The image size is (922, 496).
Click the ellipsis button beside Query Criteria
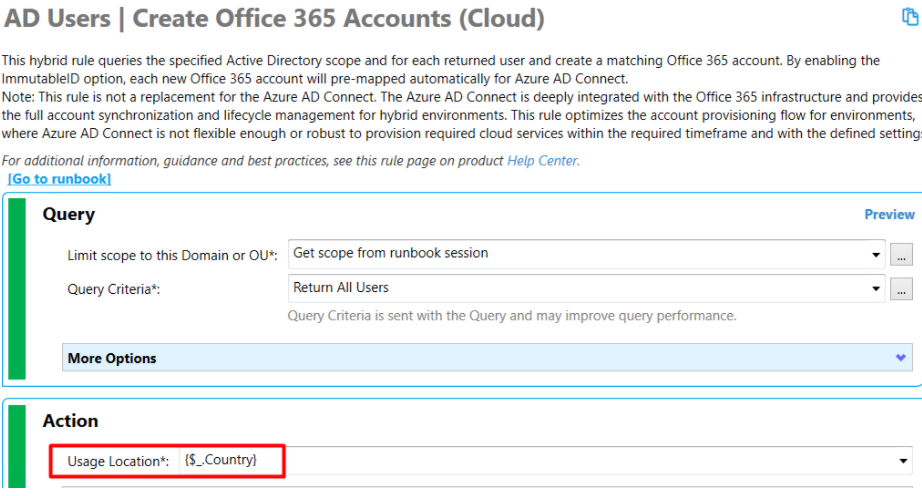901,289
